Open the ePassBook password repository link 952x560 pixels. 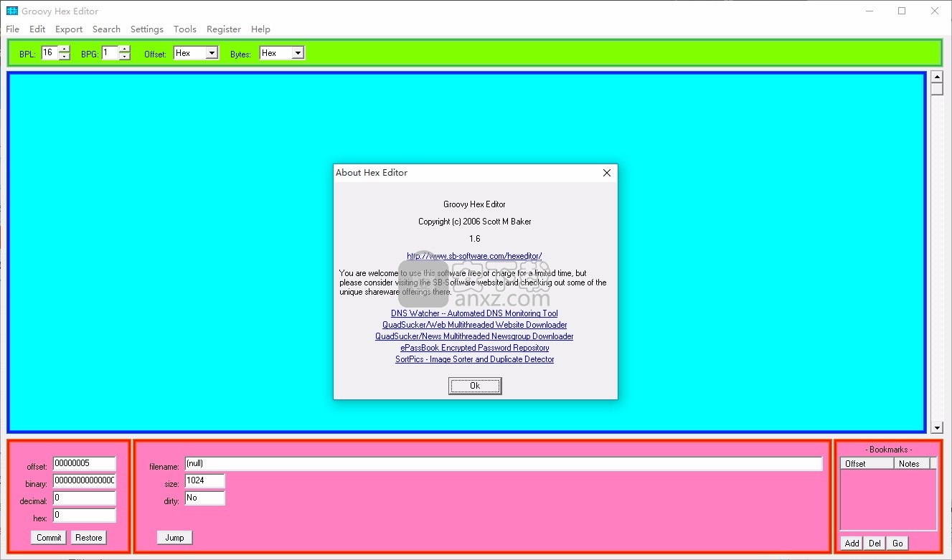[474, 348]
